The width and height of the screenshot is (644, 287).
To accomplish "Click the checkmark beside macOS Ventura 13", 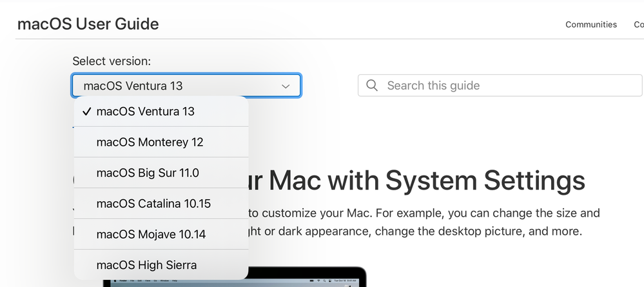I will click(x=86, y=112).
